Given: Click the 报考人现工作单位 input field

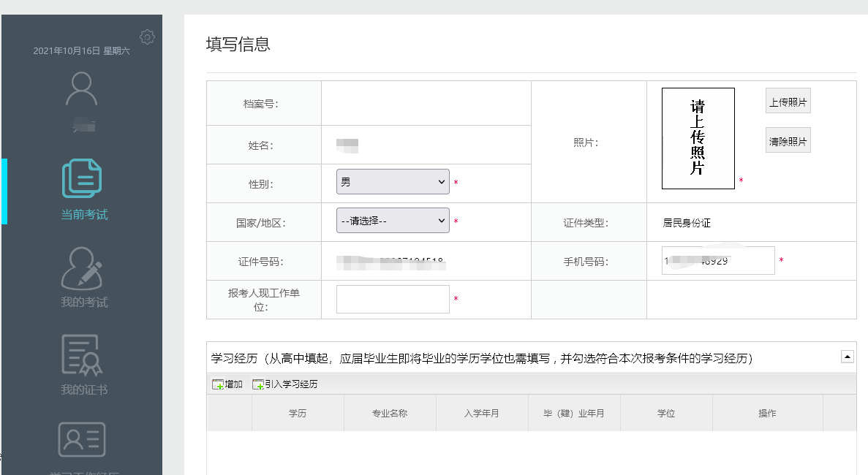Looking at the screenshot, I should [x=393, y=299].
